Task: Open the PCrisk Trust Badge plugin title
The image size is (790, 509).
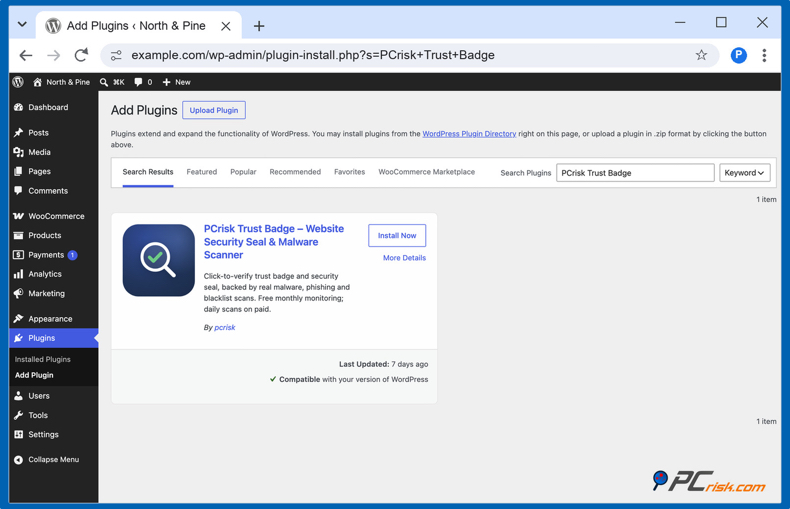Action: click(x=274, y=242)
